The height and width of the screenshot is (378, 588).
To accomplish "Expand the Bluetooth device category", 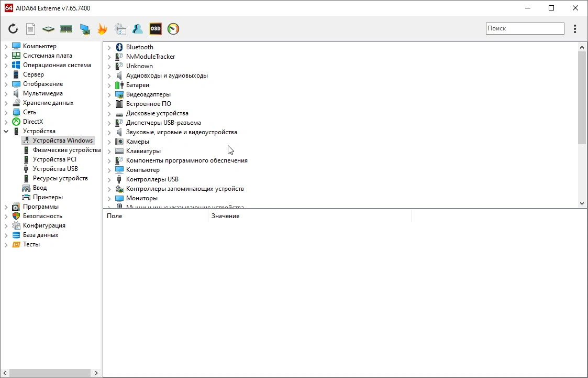I will 109,47.
